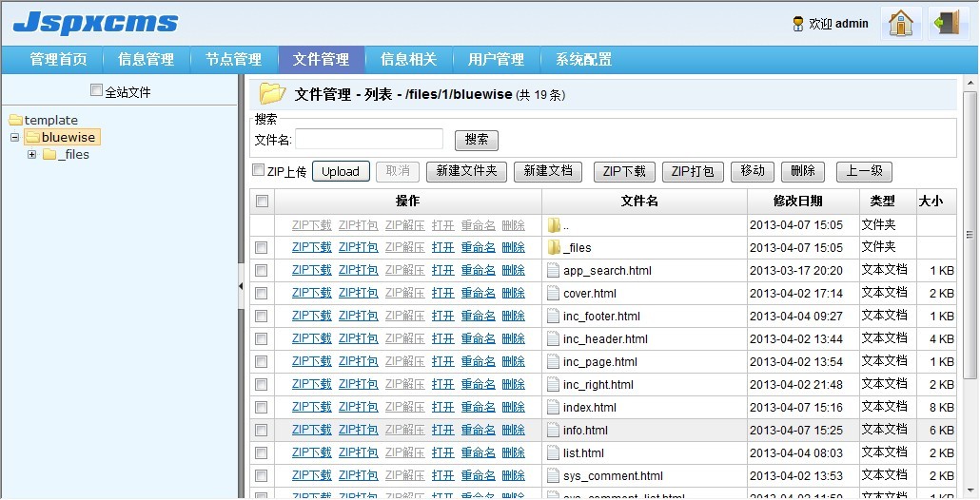980x500 pixels.
Task: Click the 新建文件夹 button
Action: (466, 172)
